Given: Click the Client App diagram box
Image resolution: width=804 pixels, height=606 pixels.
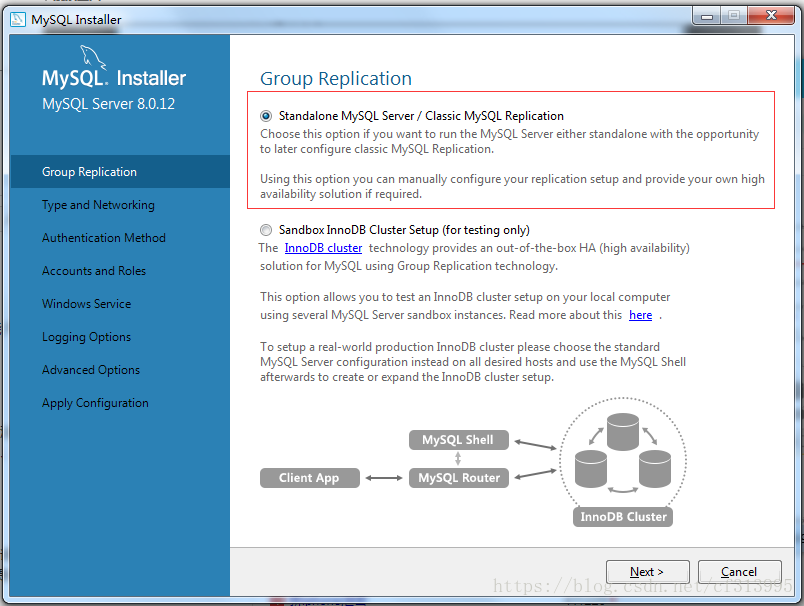Looking at the screenshot, I should pos(309,478).
